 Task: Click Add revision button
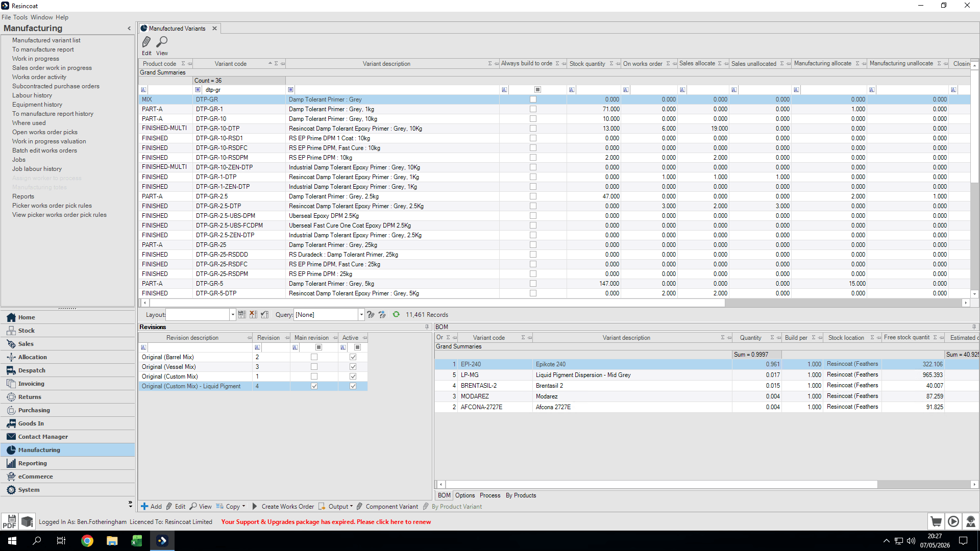click(152, 507)
